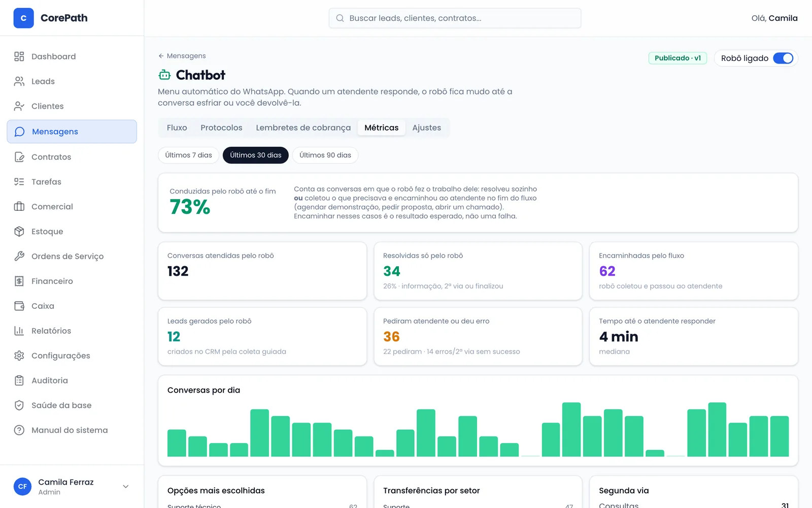This screenshot has width=812, height=508.
Task: Click the CorePath logo icon
Action: [x=23, y=18]
